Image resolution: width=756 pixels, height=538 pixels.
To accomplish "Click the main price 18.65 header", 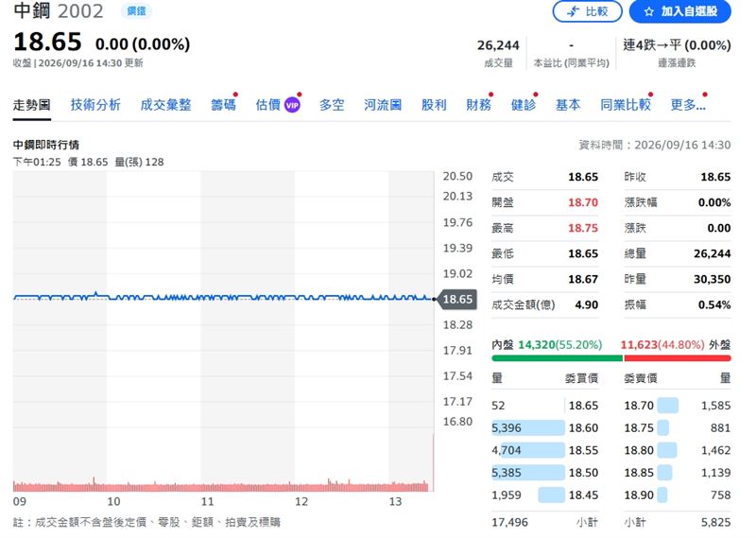I will [x=47, y=42].
